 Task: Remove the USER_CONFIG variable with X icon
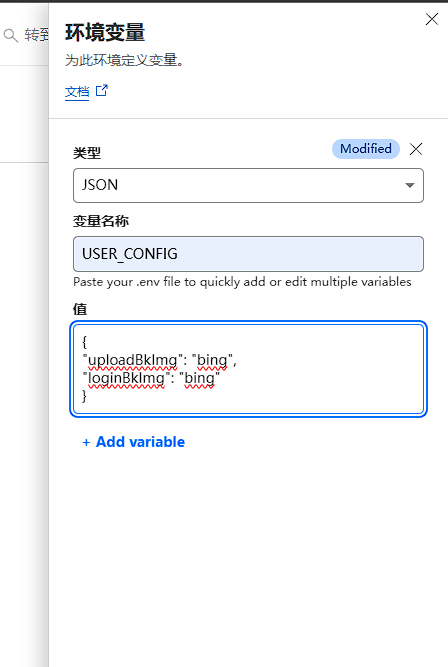click(x=416, y=149)
